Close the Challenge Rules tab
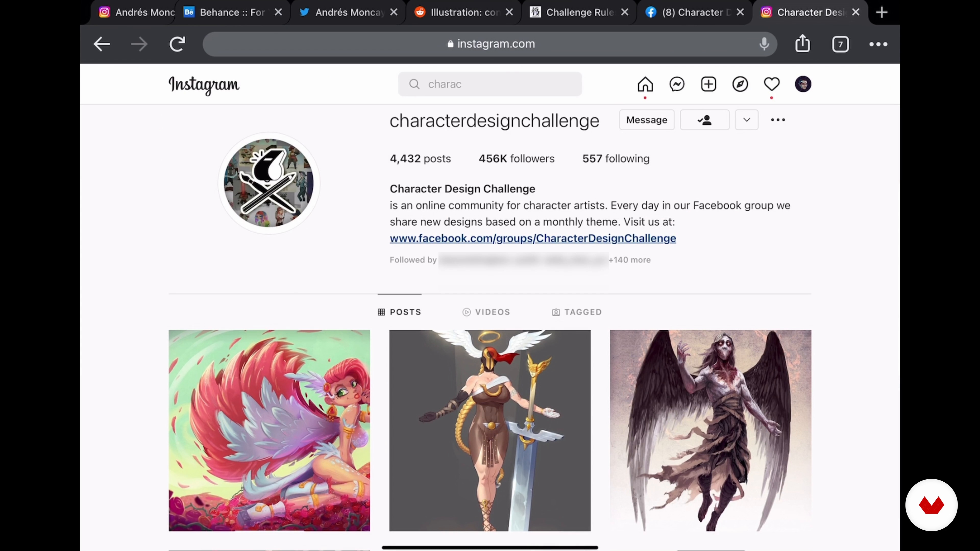 pos(625,12)
